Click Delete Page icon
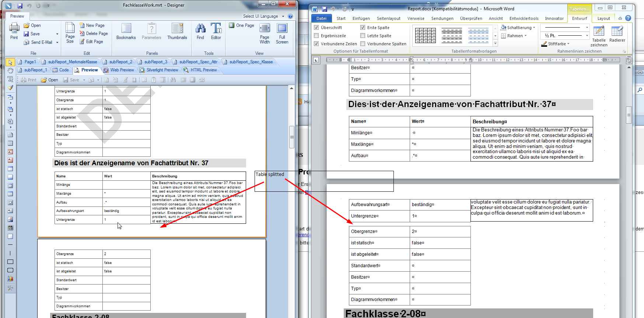The image size is (644, 318). (x=82, y=33)
